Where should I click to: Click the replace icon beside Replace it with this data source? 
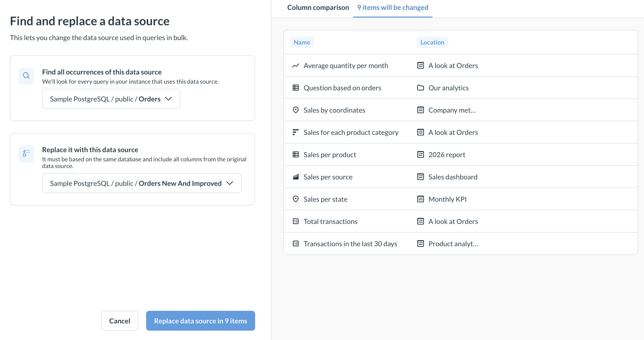[x=26, y=153]
